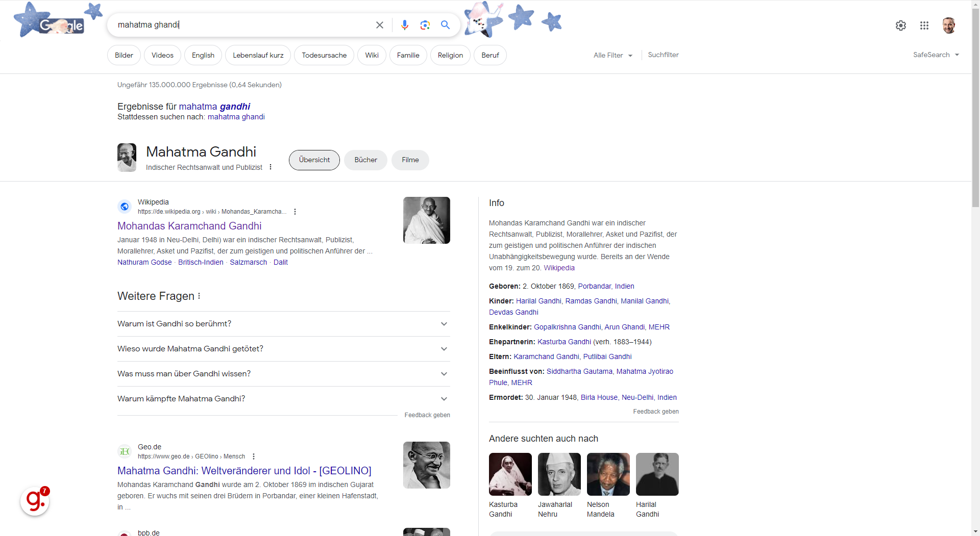Click Feedback geben below Info panel
Viewport: 980px width, 536px height.
coord(656,412)
